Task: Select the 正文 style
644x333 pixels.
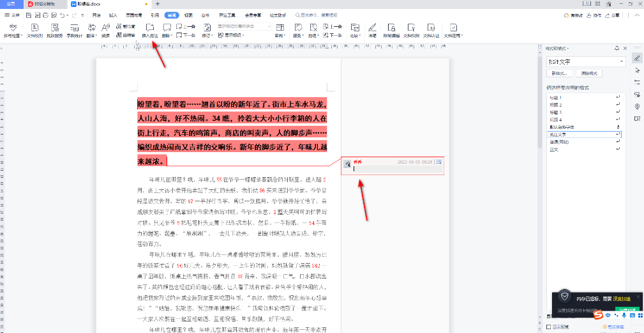Action: point(585,149)
